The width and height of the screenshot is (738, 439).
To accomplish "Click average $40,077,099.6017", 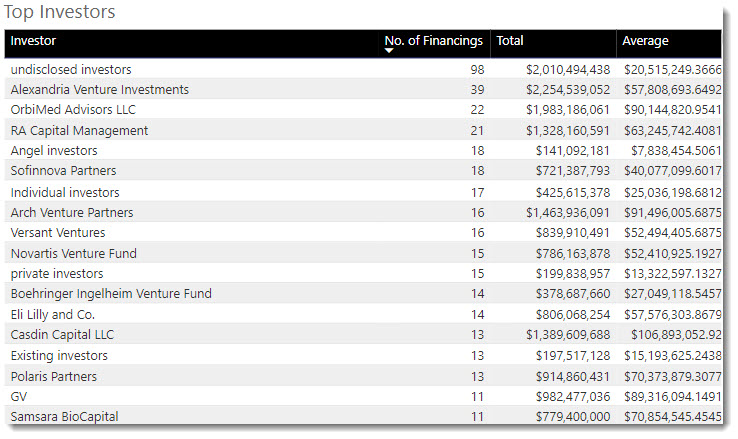I will point(673,171).
